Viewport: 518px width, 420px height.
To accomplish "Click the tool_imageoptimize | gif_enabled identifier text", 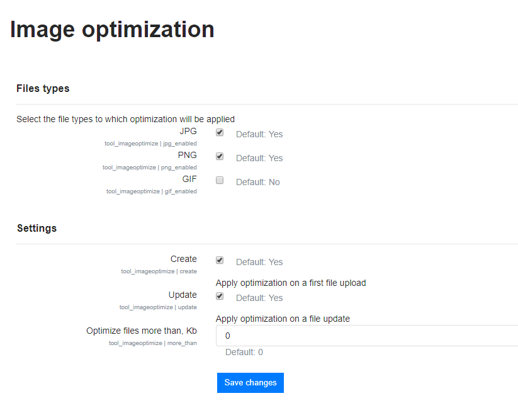I will click(152, 191).
